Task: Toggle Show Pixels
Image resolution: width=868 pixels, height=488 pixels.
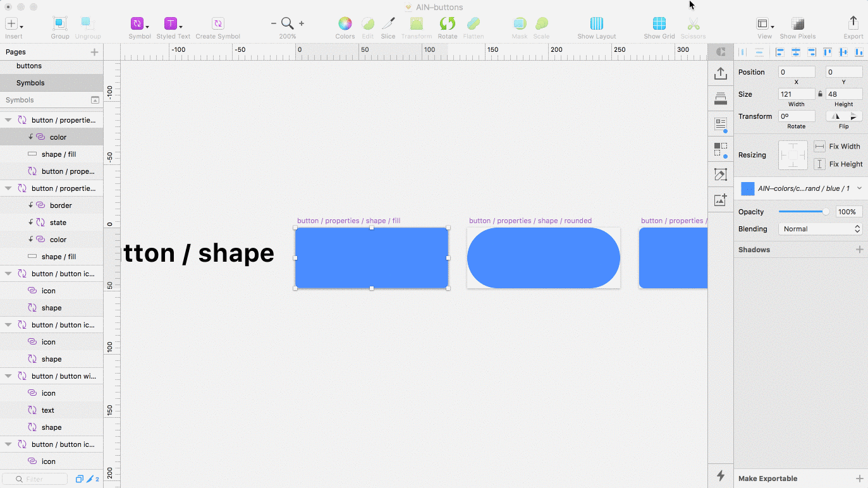Action: click(x=798, y=24)
